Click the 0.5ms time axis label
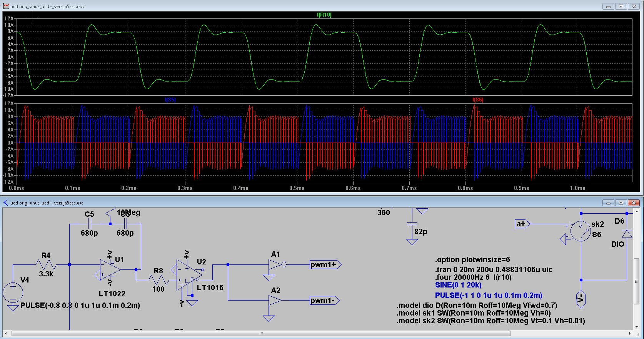This screenshot has width=644, height=339. (297, 188)
